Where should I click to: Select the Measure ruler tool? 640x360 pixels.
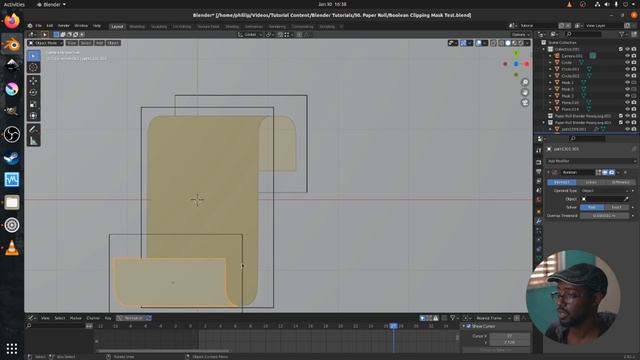pos(33,141)
